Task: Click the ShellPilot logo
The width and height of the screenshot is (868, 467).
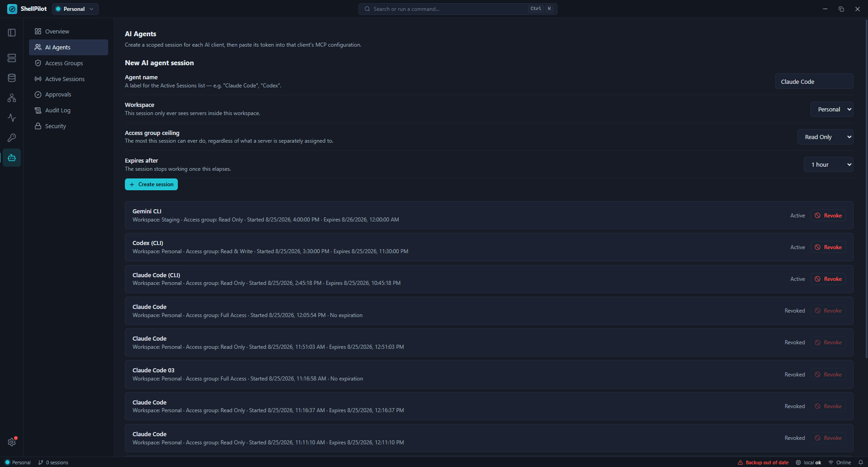Action: pyautogui.click(x=12, y=9)
